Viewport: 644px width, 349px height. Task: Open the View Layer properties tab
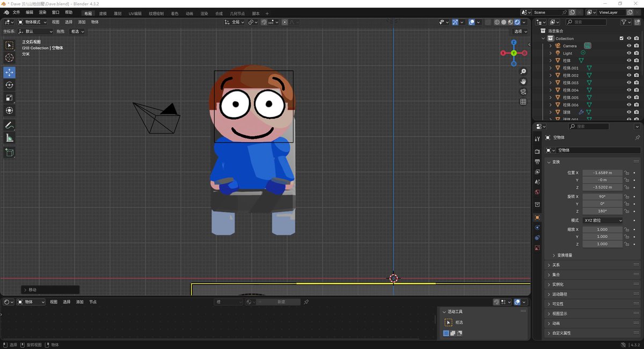coord(537,172)
